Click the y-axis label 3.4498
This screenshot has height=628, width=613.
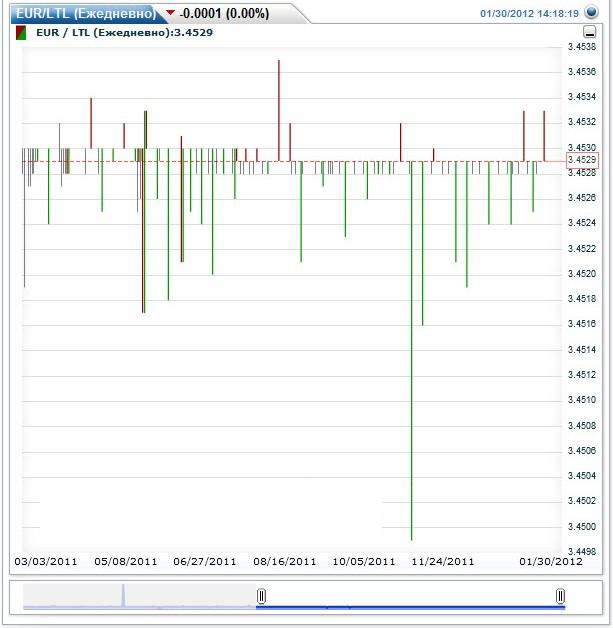pos(582,552)
